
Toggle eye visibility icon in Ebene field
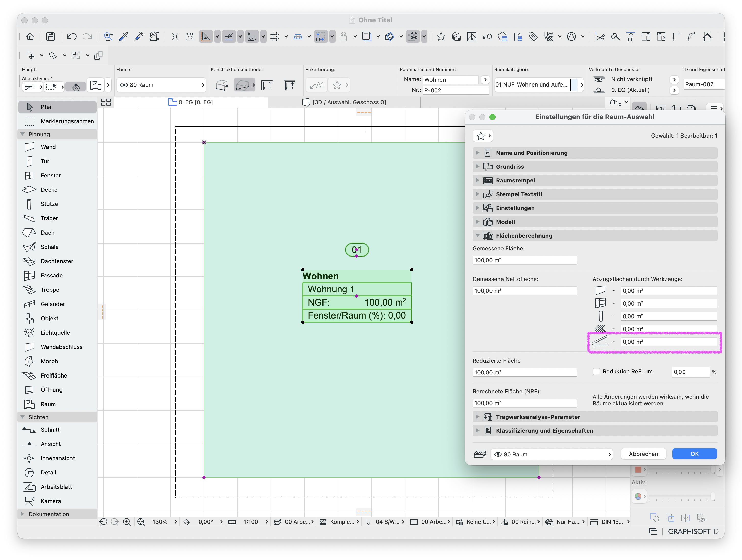pos(124,85)
